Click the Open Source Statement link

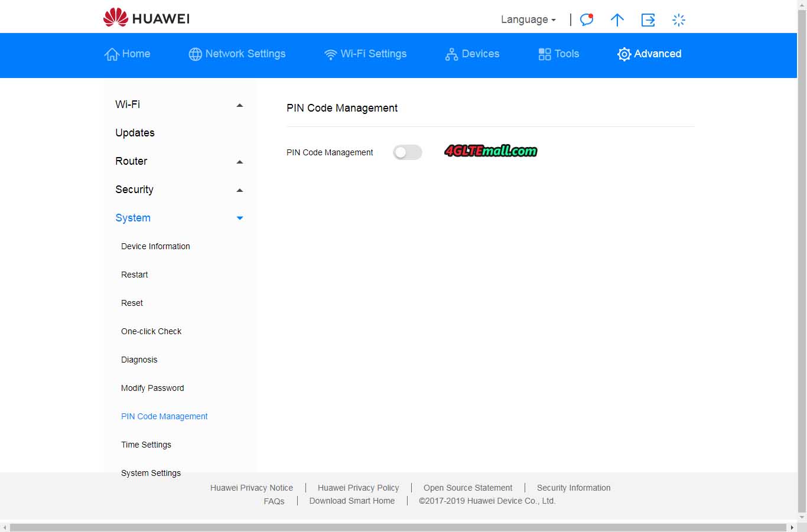click(467, 488)
